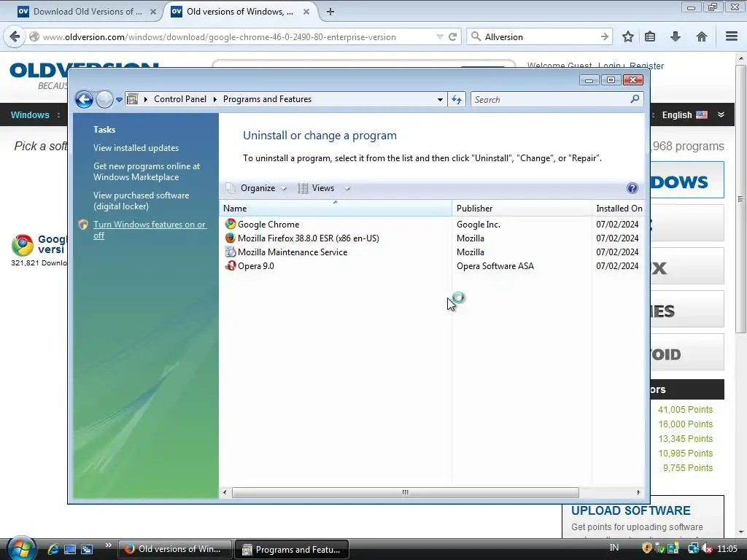Image resolution: width=747 pixels, height=560 pixels.
Task: Click the Control Panel address bar icon
Action: click(x=133, y=99)
